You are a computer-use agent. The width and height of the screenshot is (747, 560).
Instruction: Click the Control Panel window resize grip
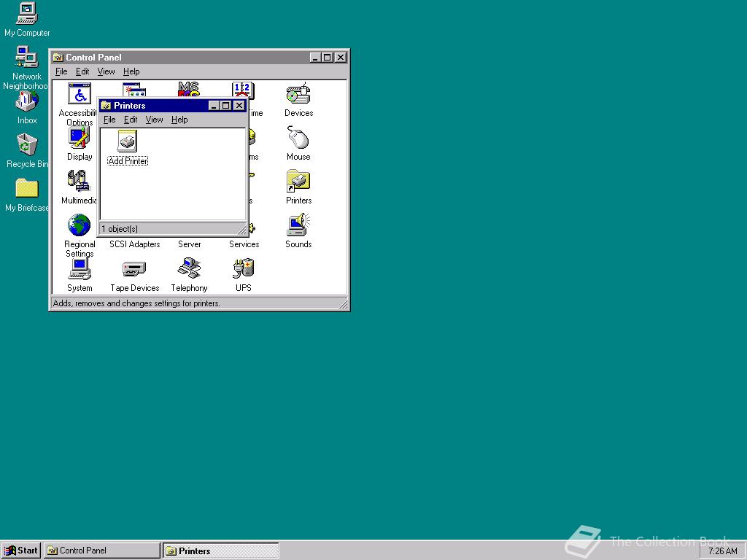[x=343, y=304]
